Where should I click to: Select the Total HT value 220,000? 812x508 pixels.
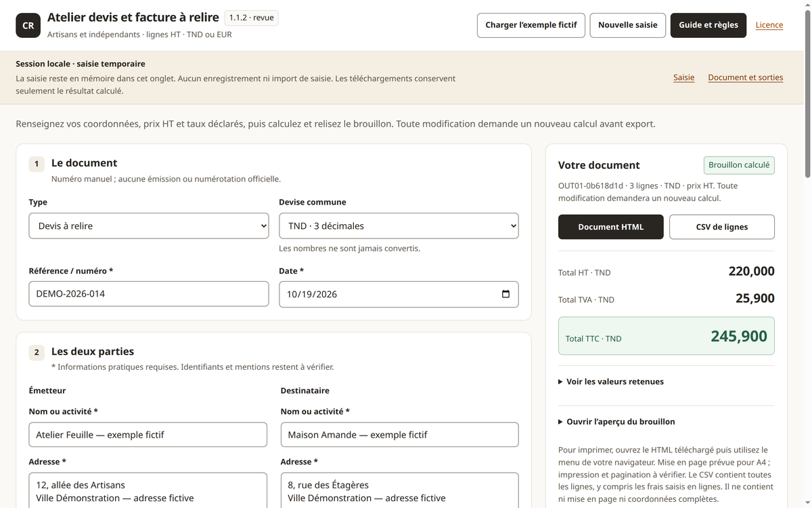pyautogui.click(x=752, y=271)
